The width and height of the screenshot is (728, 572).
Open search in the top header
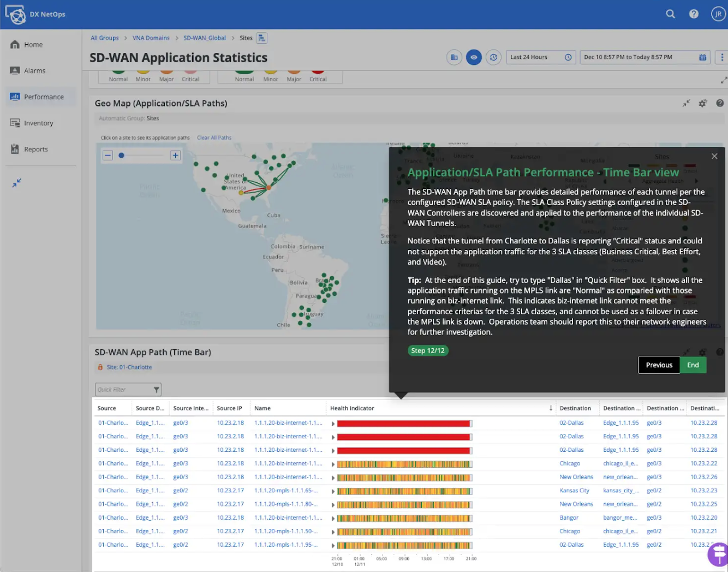[670, 14]
